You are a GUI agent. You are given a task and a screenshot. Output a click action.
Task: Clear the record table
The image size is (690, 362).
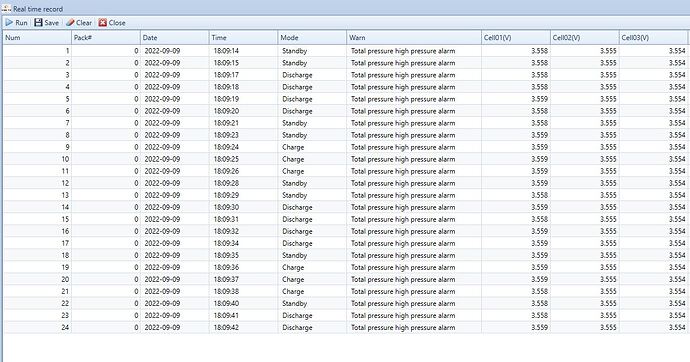click(x=79, y=23)
